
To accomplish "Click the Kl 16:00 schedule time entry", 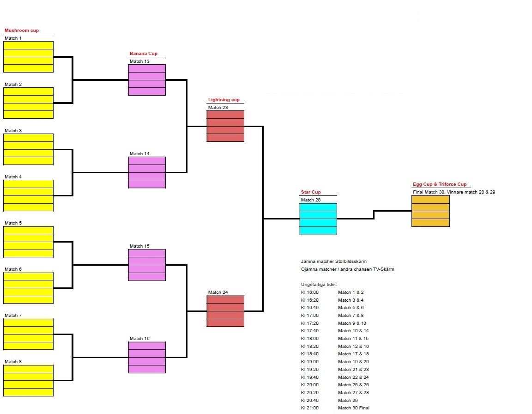I will [309, 292].
